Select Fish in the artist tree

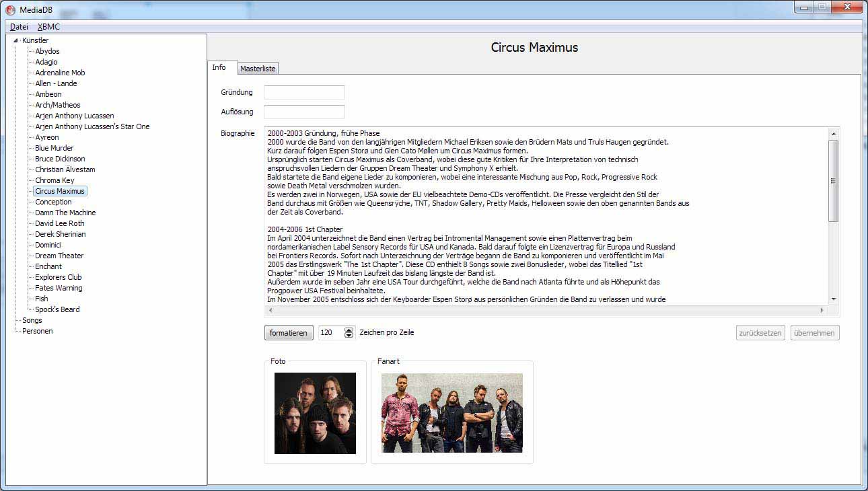pyautogui.click(x=42, y=299)
